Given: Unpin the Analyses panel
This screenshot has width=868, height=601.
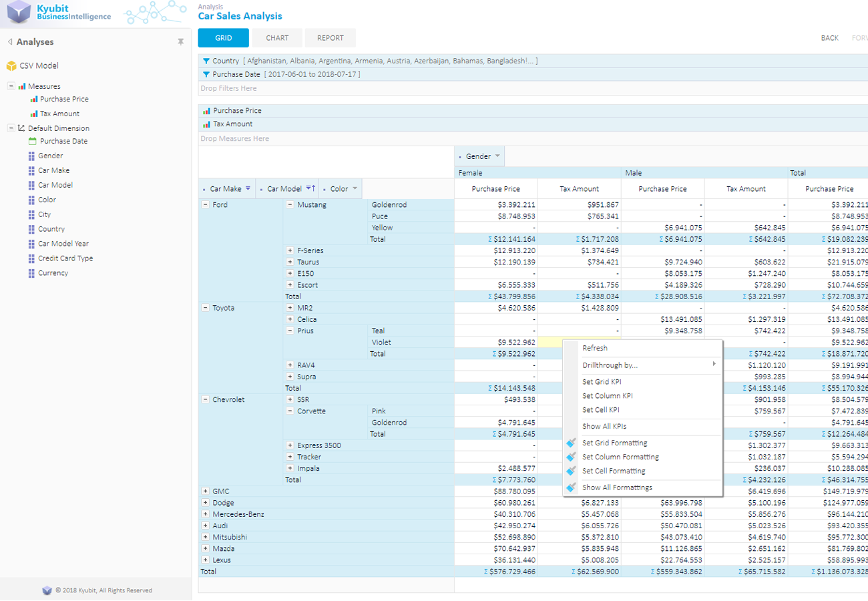Looking at the screenshot, I should click(181, 41).
